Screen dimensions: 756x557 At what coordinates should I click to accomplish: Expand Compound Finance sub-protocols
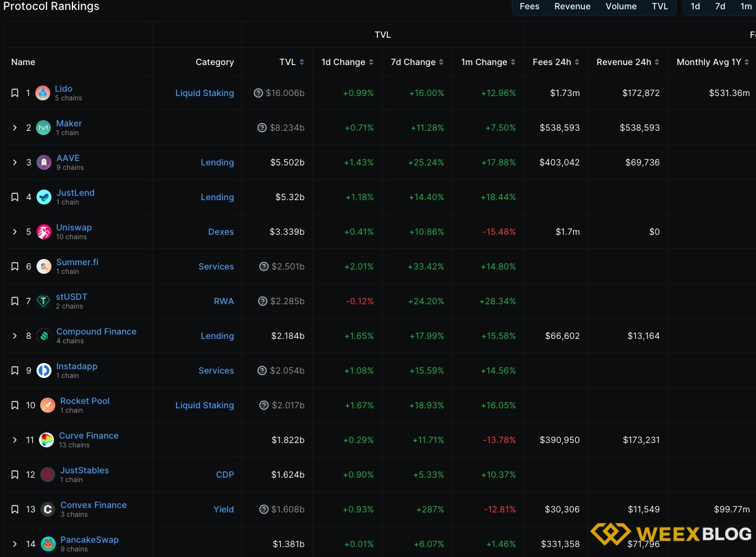(15, 336)
